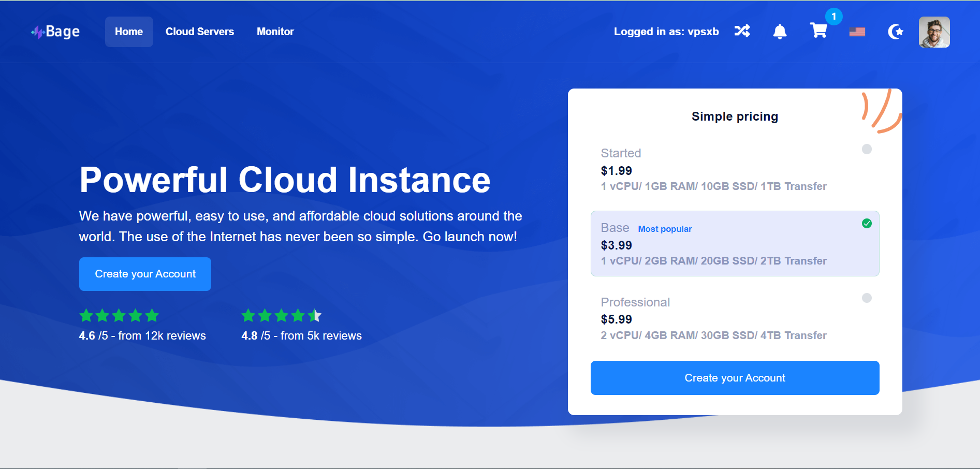Click Create your Account in pricing card

[735, 378]
